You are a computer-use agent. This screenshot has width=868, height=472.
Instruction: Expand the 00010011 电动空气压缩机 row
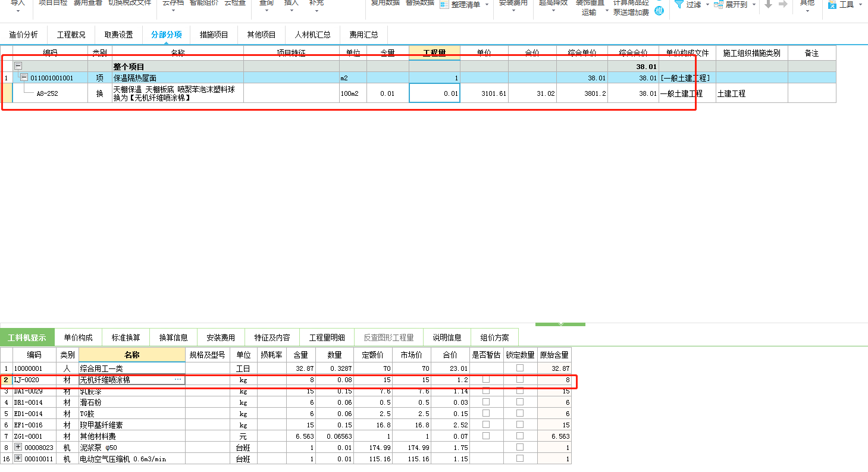[x=18, y=458]
